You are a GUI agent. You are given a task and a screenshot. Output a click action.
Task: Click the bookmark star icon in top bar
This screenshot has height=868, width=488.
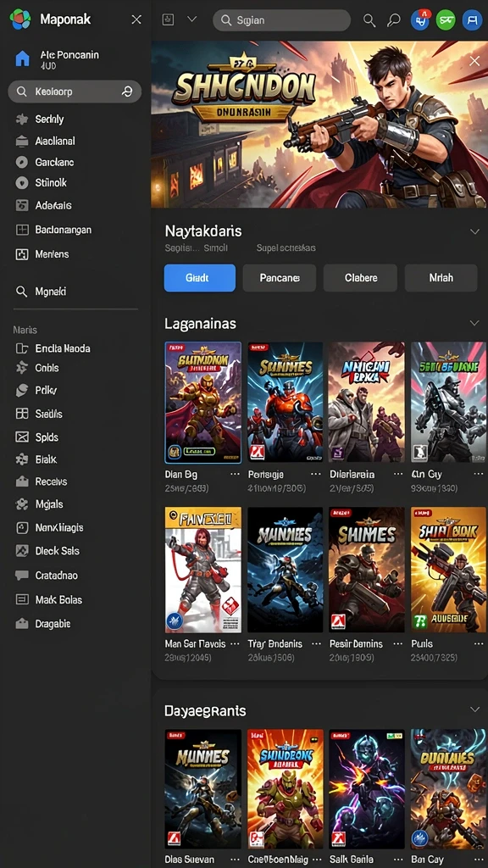169,19
